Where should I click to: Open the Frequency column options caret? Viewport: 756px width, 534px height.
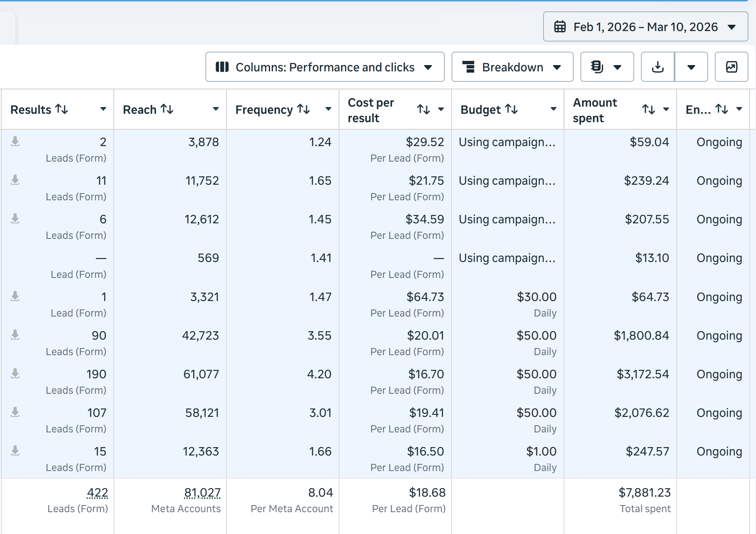pos(328,109)
